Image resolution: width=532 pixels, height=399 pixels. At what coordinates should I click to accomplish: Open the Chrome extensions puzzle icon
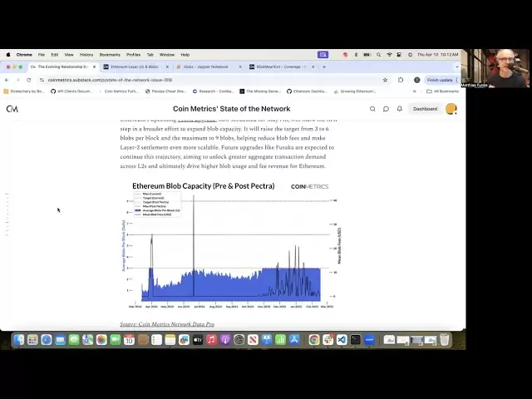pos(401,80)
